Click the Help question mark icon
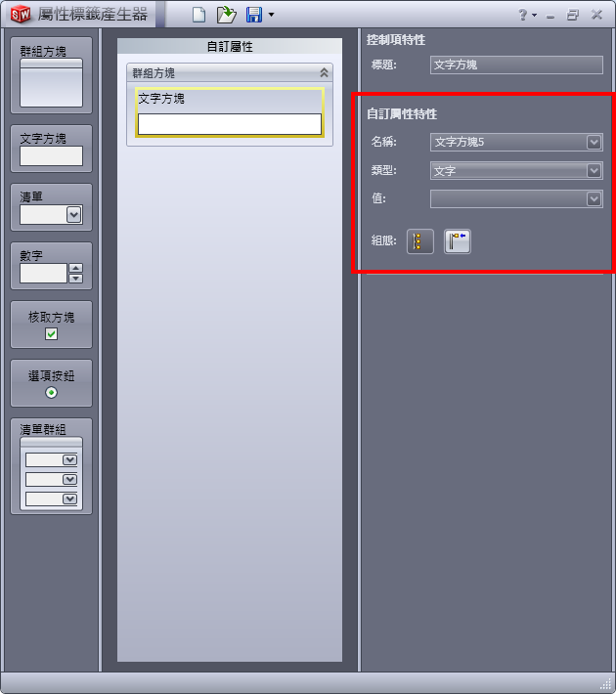Screen dimensions: 616x694 [x=523, y=15]
